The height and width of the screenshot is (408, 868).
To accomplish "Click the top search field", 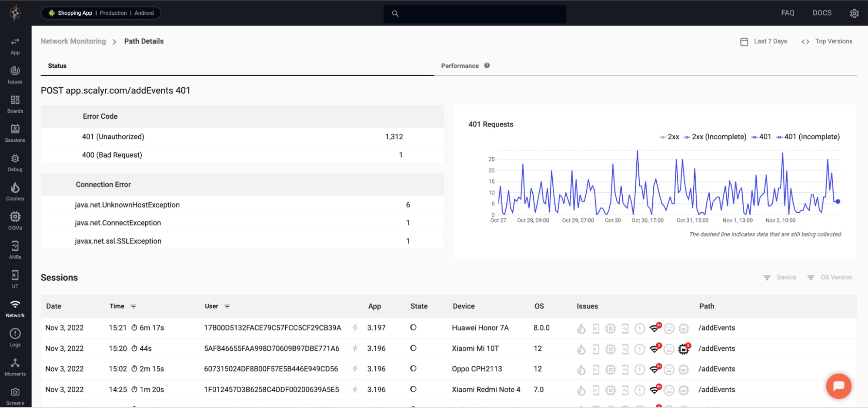I will (x=475, y=13).
